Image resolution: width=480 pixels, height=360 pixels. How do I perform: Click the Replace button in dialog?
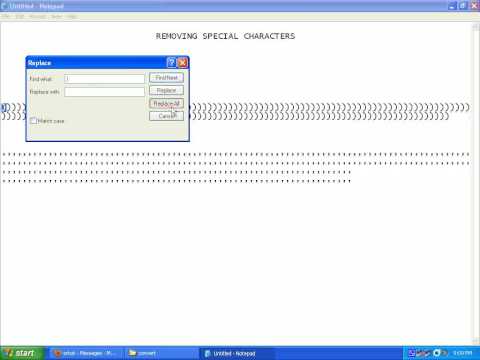(166, 90)
